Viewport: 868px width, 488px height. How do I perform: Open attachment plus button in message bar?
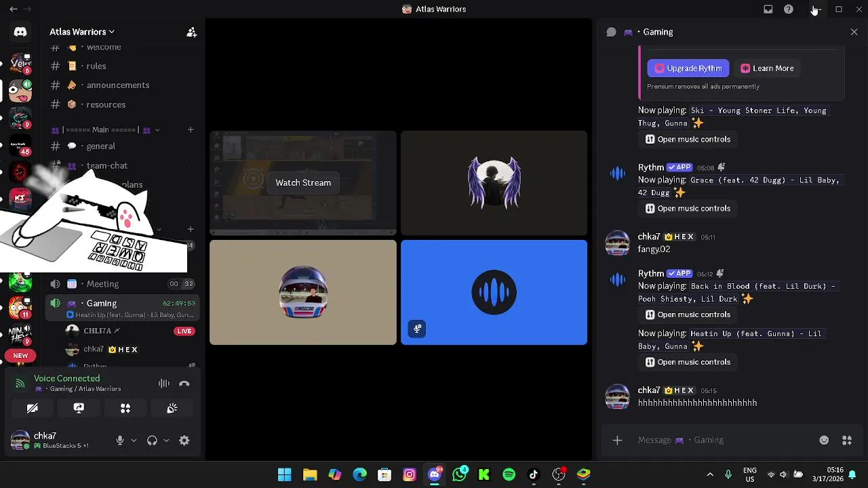(617, 441)
